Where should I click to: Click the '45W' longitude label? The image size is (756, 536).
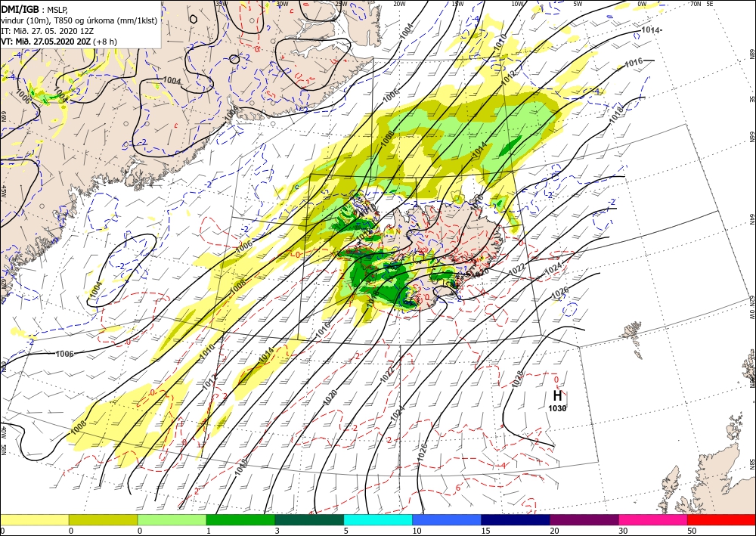pyautogui.click(x=3, y=191)
